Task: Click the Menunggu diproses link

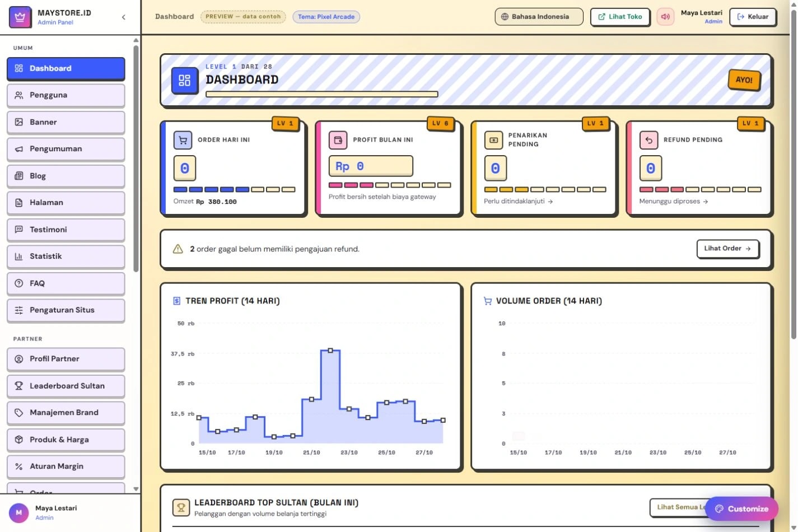Action: 674,202
